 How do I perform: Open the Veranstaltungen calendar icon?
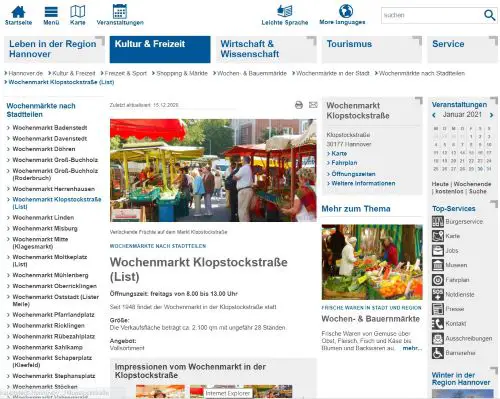[x=120, y=11]
